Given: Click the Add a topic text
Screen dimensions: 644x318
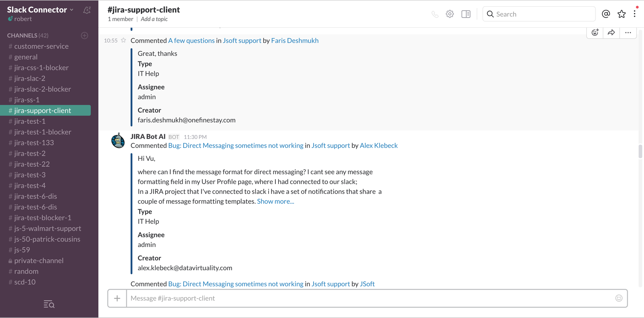Looking at the screenshot, I should click(x=154, y=19).
